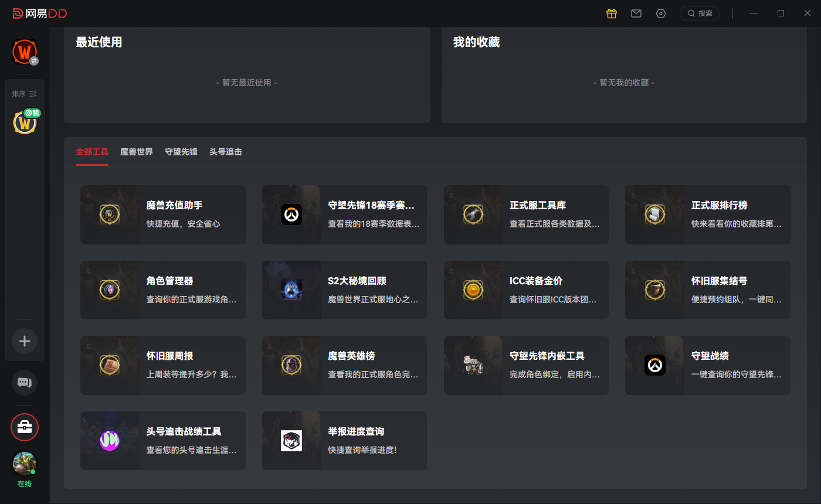The width and height of the screenshot is (821, 504).
Task: Switch to the 守望先锋 tab
Action: click(x=181, y=152)
